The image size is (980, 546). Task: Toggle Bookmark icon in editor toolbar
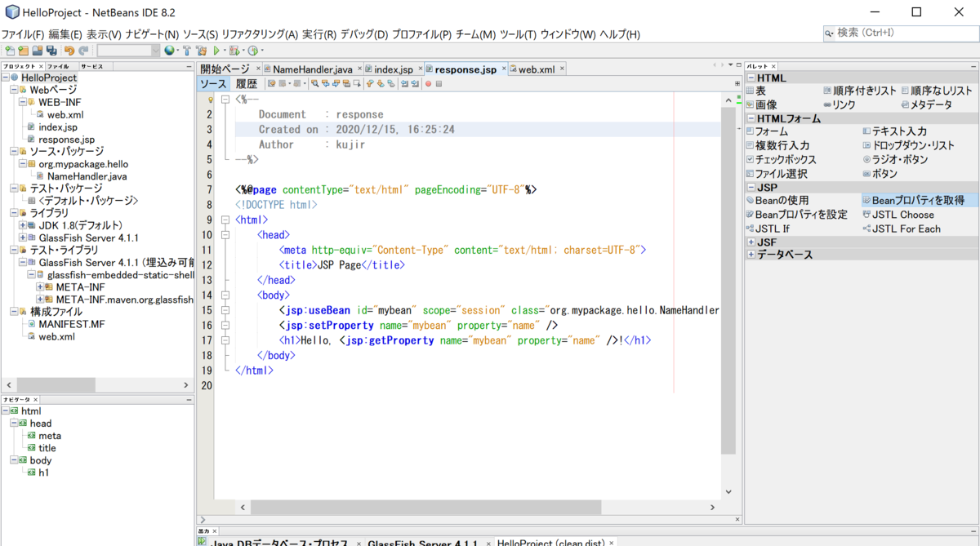[x=390, y=83]
